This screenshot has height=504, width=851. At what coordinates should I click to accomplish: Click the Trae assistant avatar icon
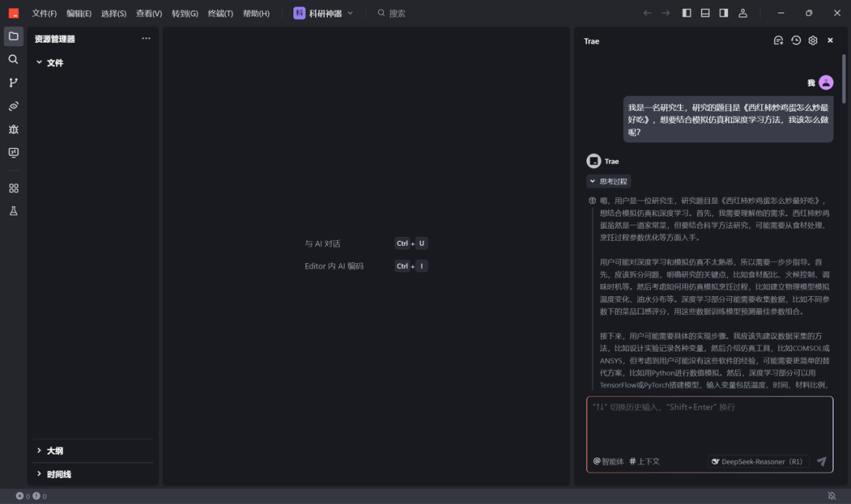[594, 161]
